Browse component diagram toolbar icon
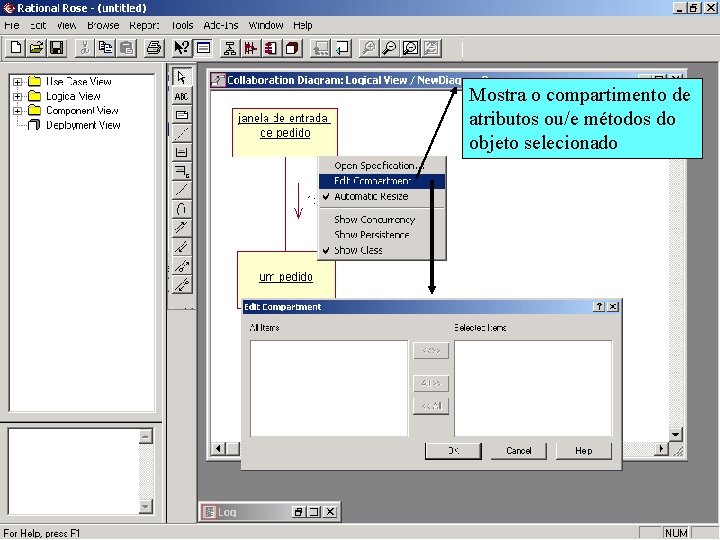Image resolution: width=720 pixels, height=540 pixels. 271,48
